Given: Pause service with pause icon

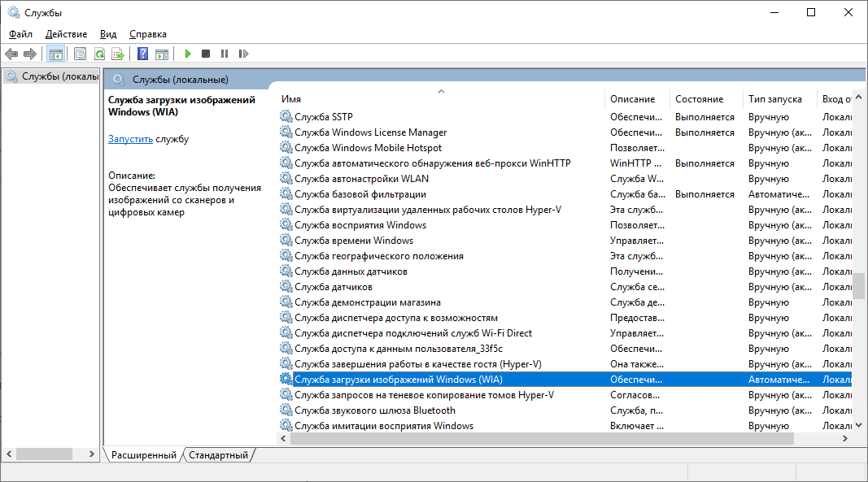Looking at the screenshot, I should point(225,54).
